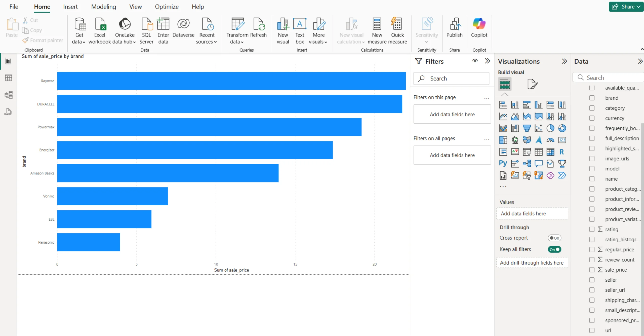Select the donut chart visual type
Image resolution: width=644 pixels, height=336 pixels.
click(x=562, y=128)
